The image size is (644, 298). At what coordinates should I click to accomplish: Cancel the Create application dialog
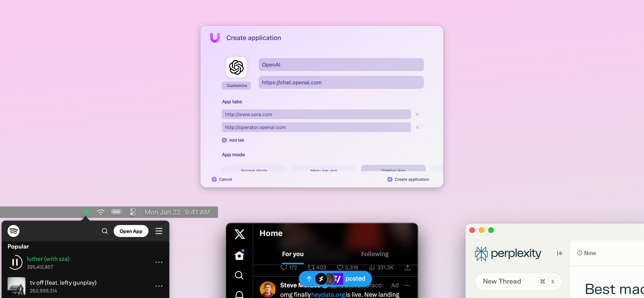point(222,179)
